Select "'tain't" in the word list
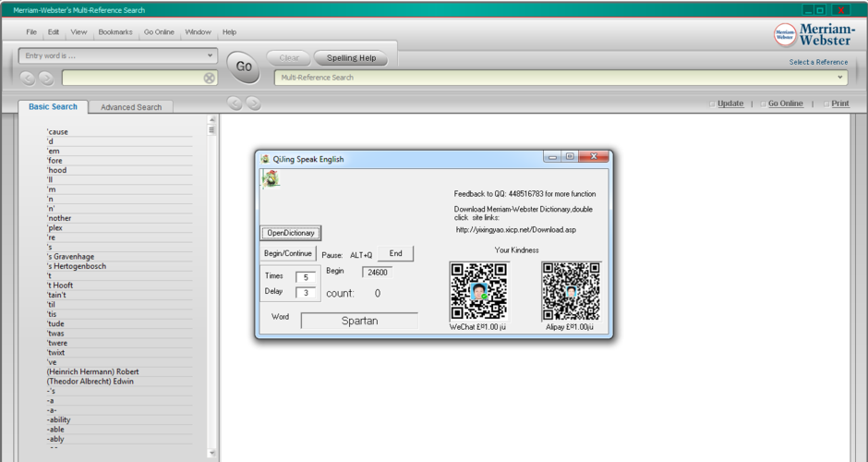Screen dimensions: 868x462 pos(56,295)
